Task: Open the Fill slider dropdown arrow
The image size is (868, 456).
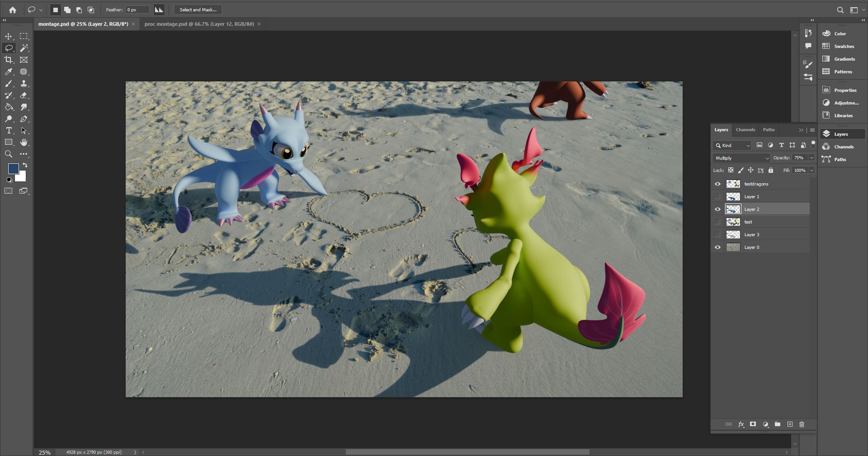Action: click(811, 171)
